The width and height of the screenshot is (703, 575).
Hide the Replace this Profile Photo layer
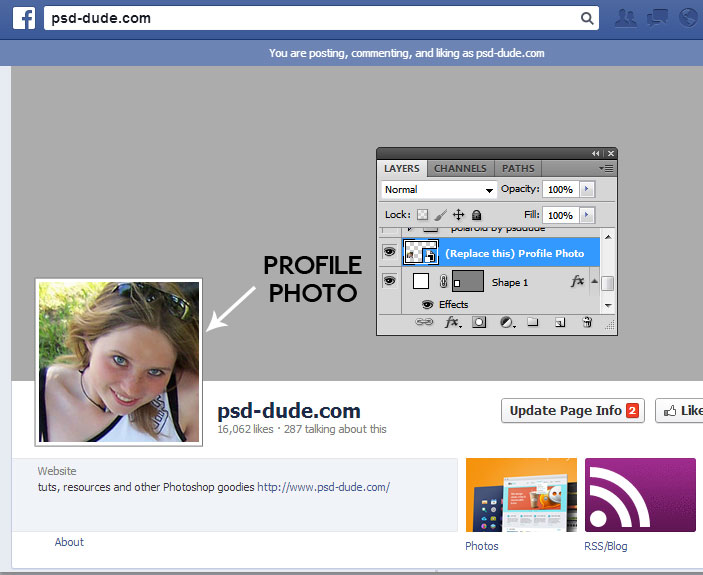(x=389, y=251)
